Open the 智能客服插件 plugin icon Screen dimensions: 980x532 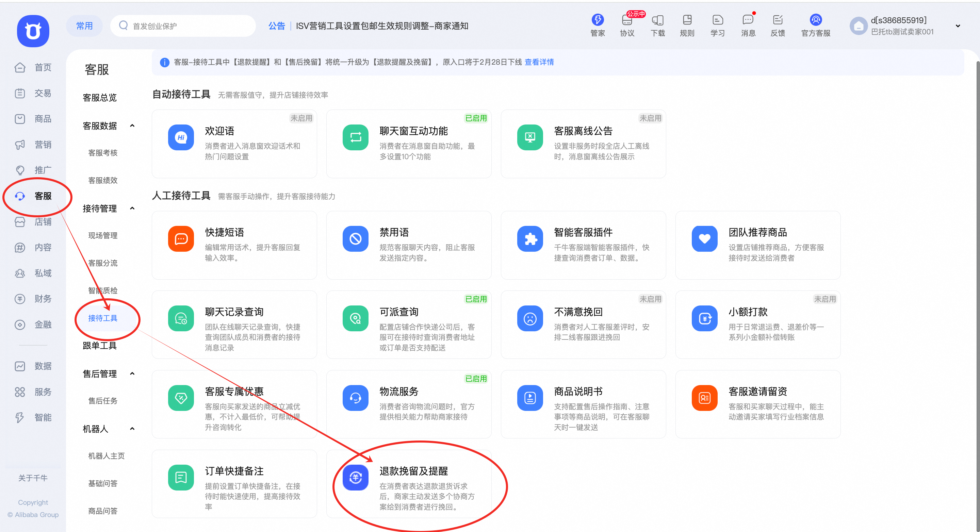530,239
